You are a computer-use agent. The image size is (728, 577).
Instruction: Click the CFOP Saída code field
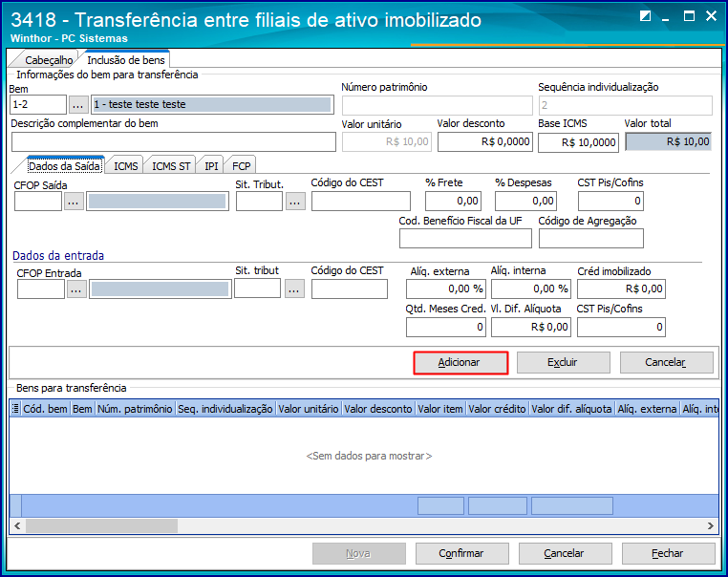click(x=38, y=202)
